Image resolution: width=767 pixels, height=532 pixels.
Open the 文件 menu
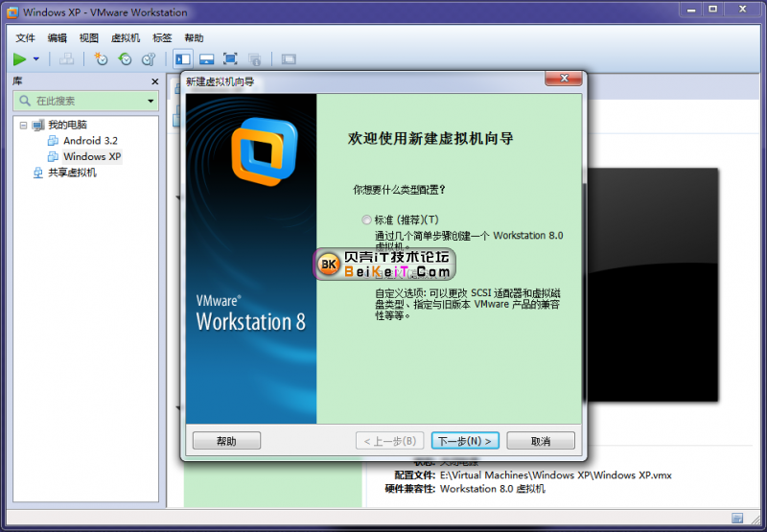pos(26,38)
